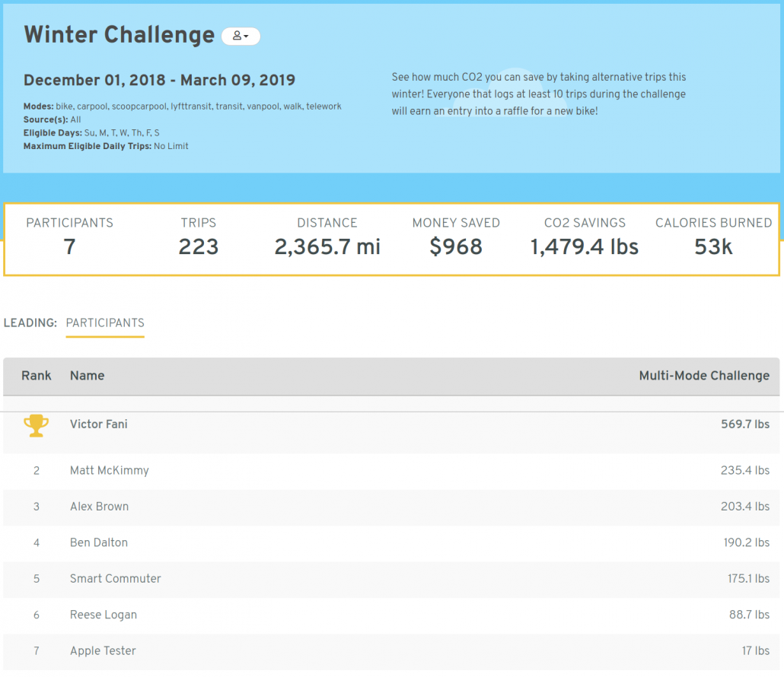Image resolution: width=784 pixels, height=677 pixels.
Task: Click Victor Fani's 569.7 lbs value
Action: tap(745, 424)
